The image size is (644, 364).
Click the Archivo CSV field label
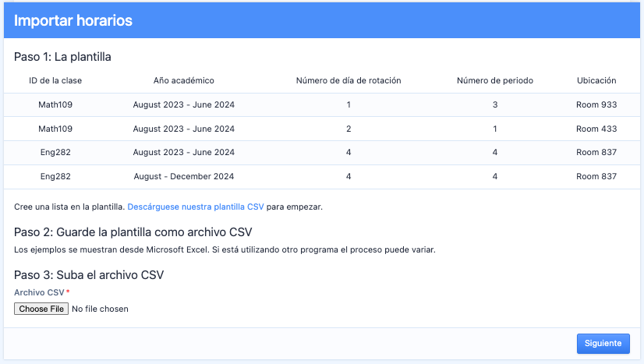pos(39,292)
